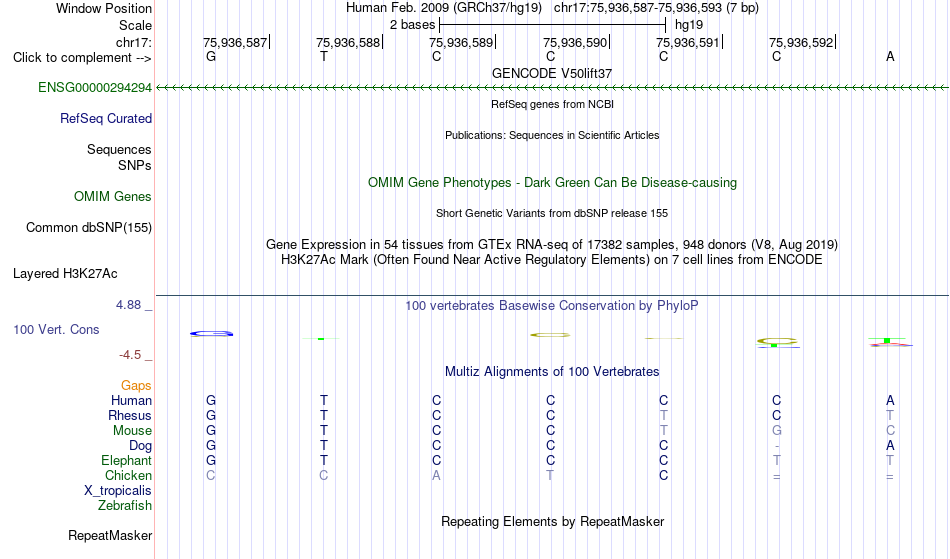Click base T in the complement row
This screenshot has width=950, height=559.
324,57
